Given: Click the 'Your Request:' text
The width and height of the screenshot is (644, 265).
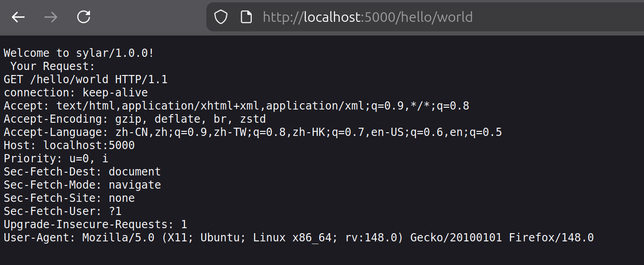Looking at the screenshot, I should tap(53, 66).
